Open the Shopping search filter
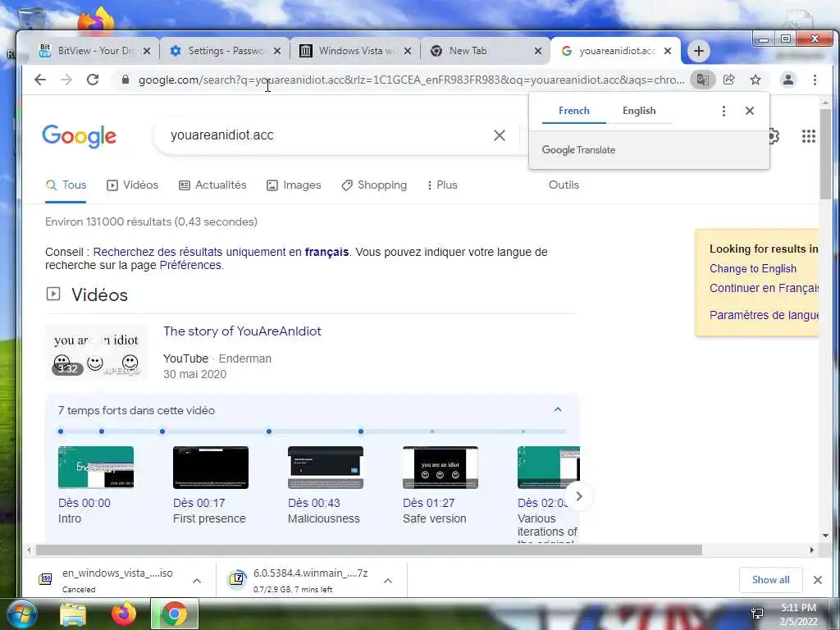The width and height of the screenshot is (840, 630). pos(374,185)
